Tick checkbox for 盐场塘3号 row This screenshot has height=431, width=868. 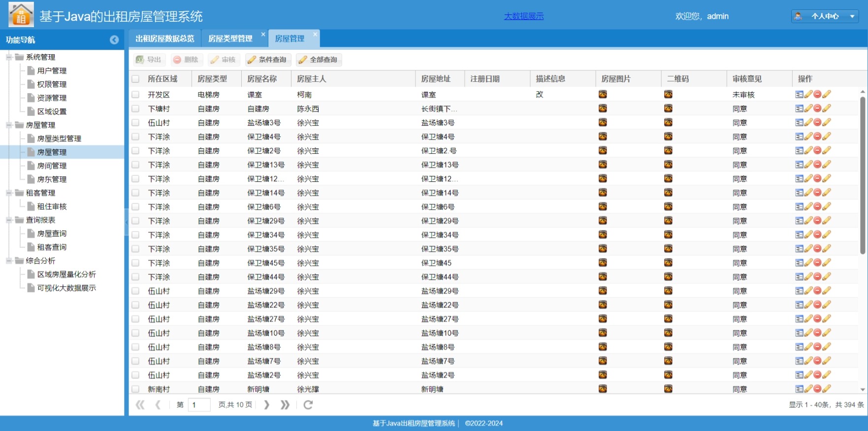[x=135, y=123]
